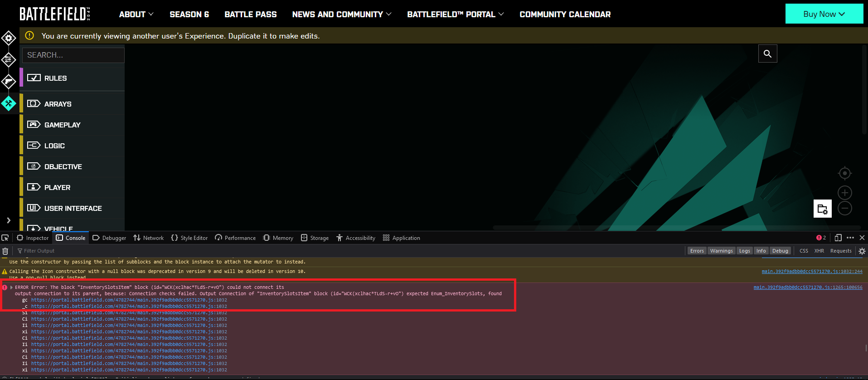Click the block SEARCH input field
Screen dimensions: 868x380
(x=73, y=55)
